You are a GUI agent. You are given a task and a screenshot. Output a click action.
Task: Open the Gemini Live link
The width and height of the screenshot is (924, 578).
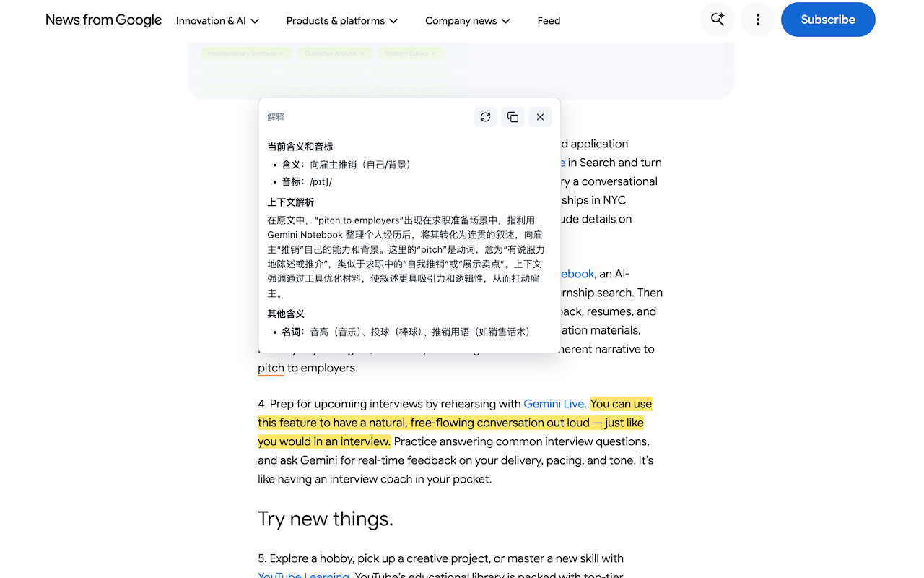point(554,404)
